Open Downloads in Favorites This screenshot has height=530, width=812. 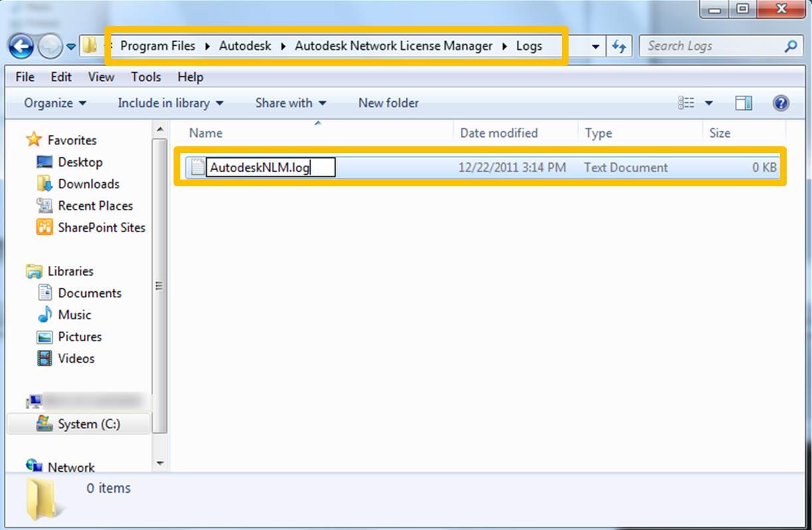click(88, 184)
